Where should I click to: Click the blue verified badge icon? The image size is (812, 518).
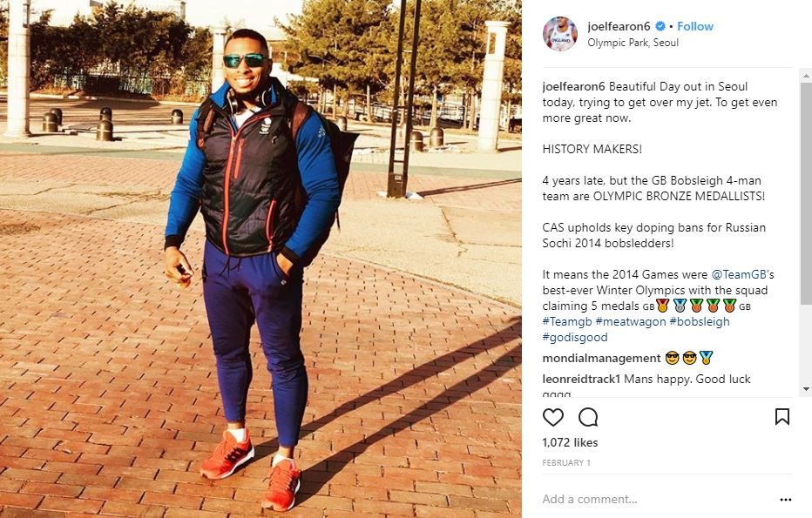tap(660, 26)
